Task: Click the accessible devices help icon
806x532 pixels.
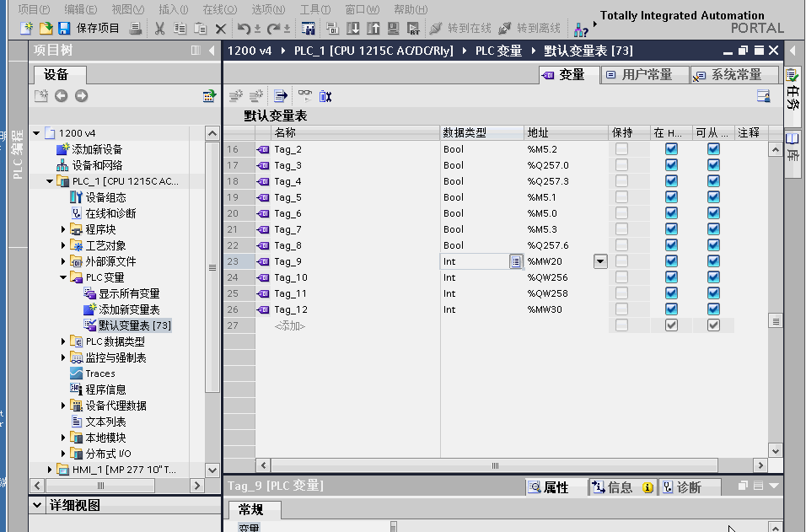Action: tap(581, 30)
